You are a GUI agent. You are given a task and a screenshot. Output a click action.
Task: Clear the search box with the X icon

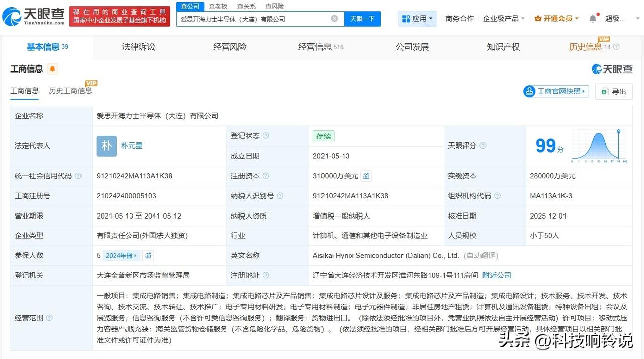pyautogui.click(x=334, y=19)
